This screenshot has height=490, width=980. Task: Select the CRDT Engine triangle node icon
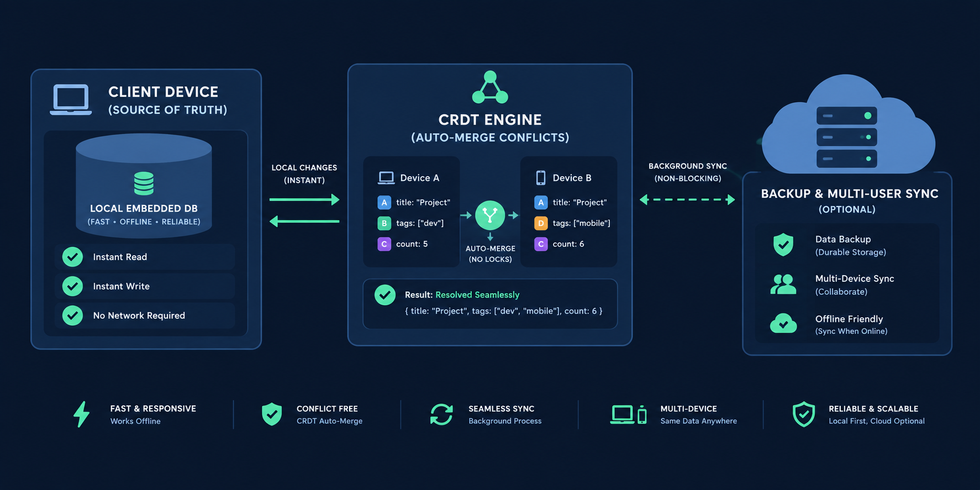[490, 87]
